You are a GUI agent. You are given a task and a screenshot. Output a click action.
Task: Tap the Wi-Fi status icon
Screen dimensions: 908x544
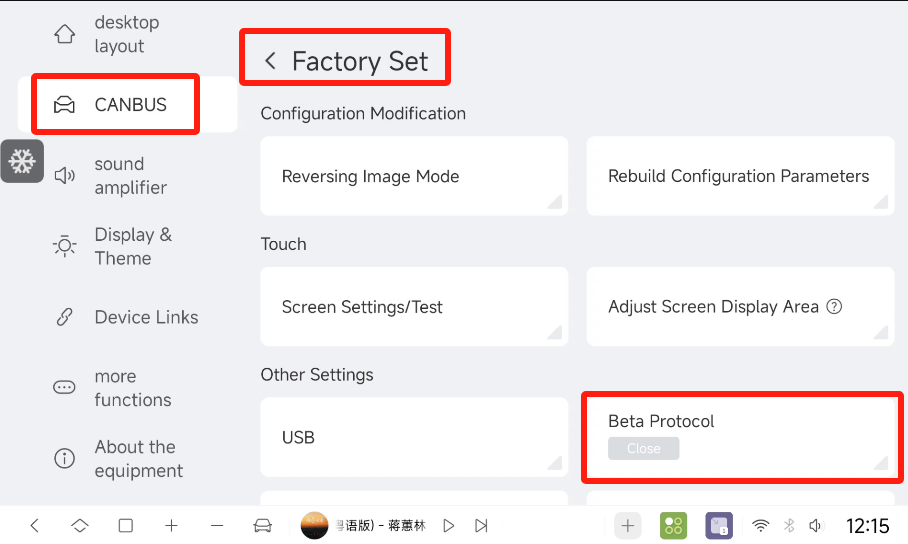(760, 525)
